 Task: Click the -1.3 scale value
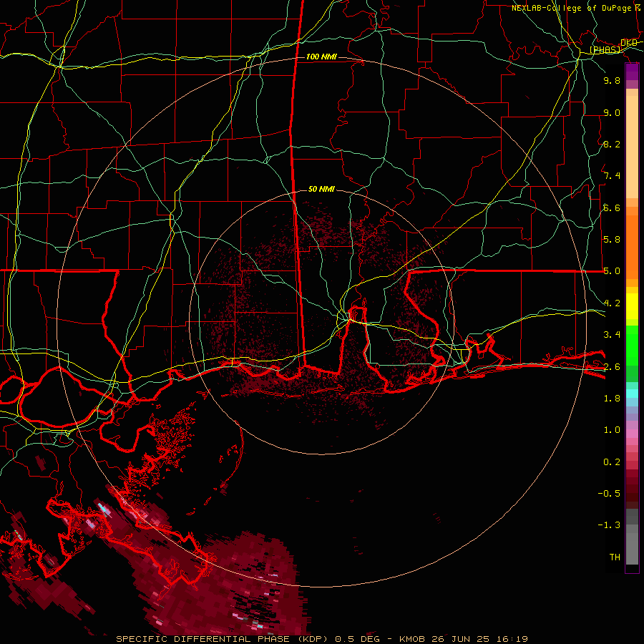[x=609, y=525]
